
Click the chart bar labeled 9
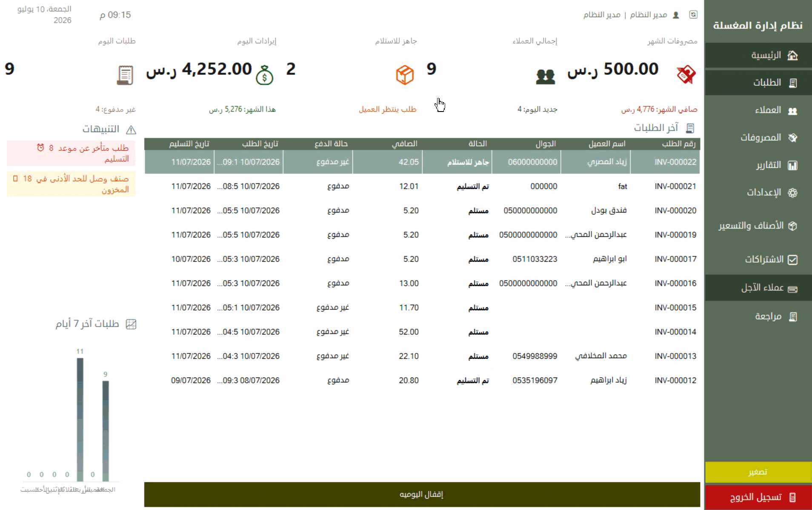(106, 431)
